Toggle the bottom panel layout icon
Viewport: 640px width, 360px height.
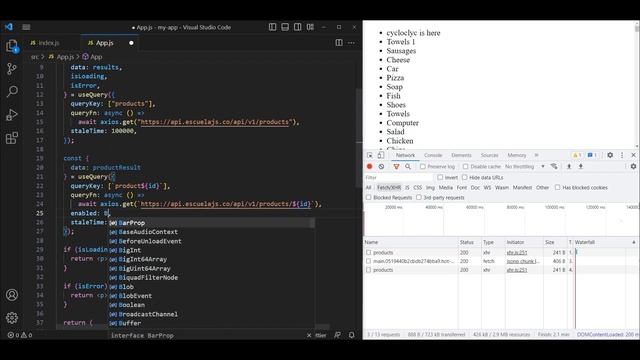click(285, 27)
